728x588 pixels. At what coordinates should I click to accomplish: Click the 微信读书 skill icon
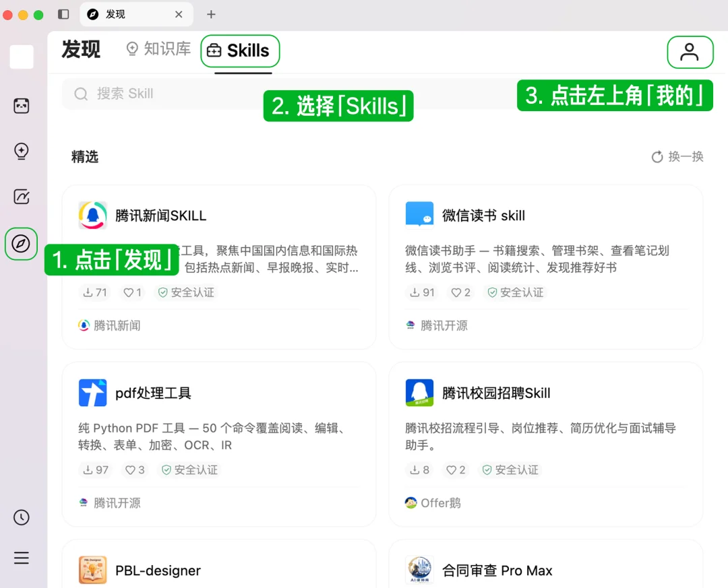(x=420, y=216)
